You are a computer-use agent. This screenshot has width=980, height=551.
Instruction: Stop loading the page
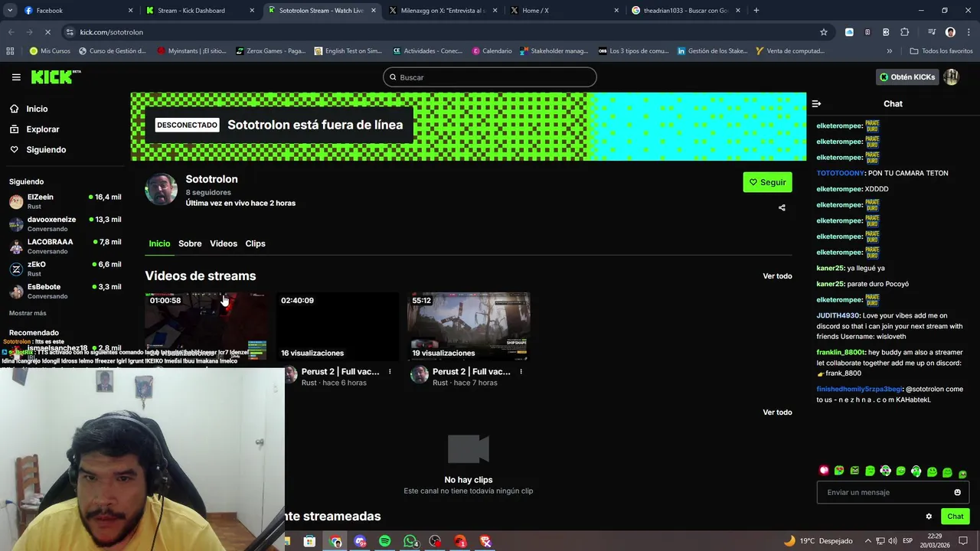coord(47,32)
